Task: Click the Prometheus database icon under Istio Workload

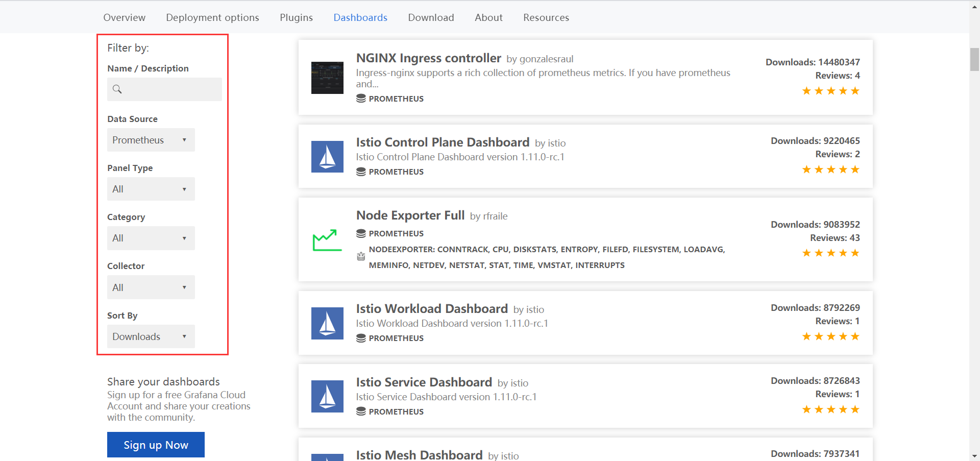Action: coord(361,338)
